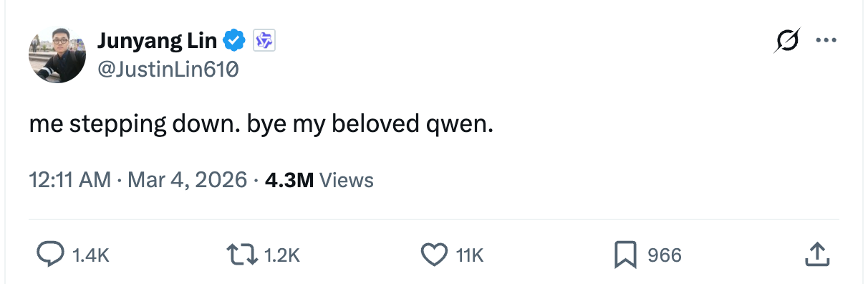Click the 11K likes count
868x284 pixels.
coord(471,255)
